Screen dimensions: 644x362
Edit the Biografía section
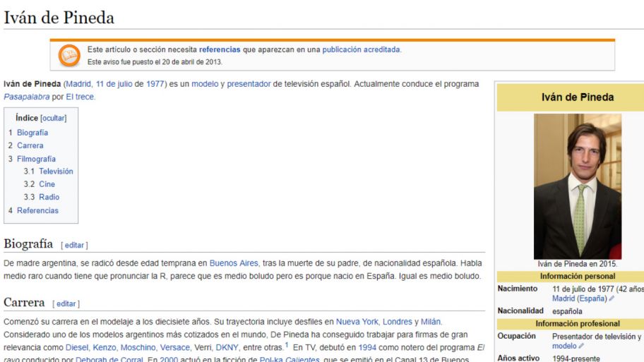point(74,245)
